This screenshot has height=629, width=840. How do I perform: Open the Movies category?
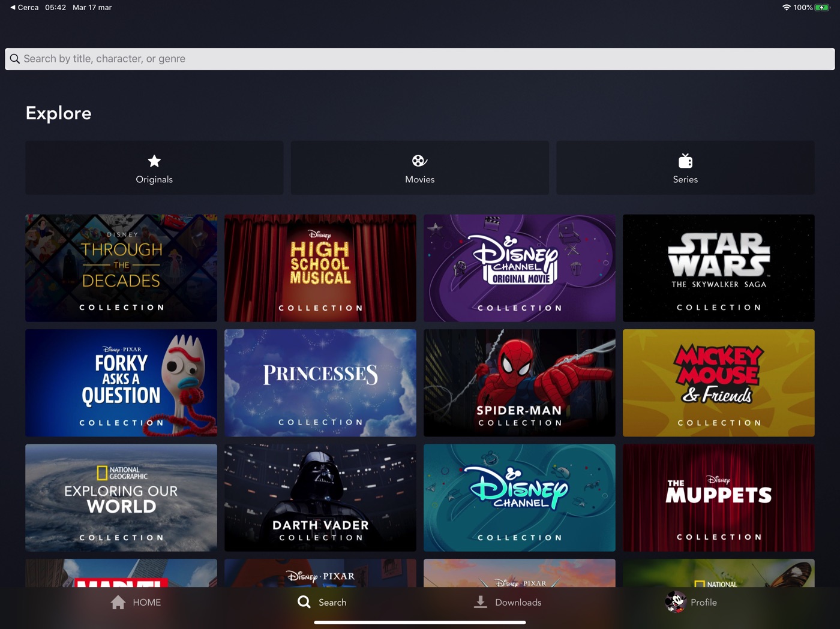420,168
